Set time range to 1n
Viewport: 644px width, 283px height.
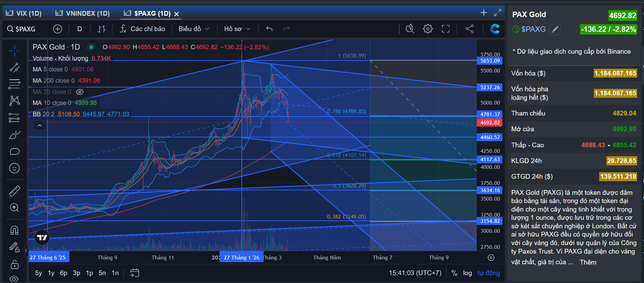(x=115, y=273)
